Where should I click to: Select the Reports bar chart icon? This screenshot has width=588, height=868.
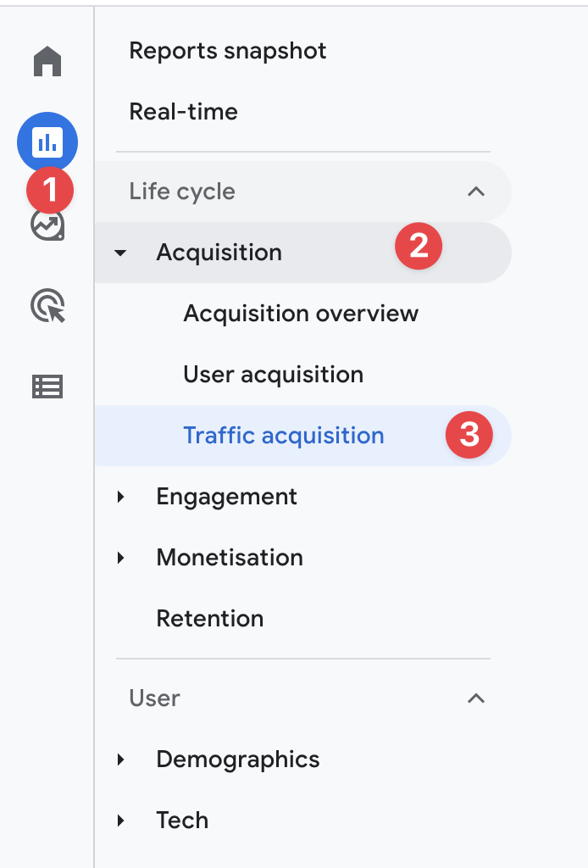pos(47,142)
